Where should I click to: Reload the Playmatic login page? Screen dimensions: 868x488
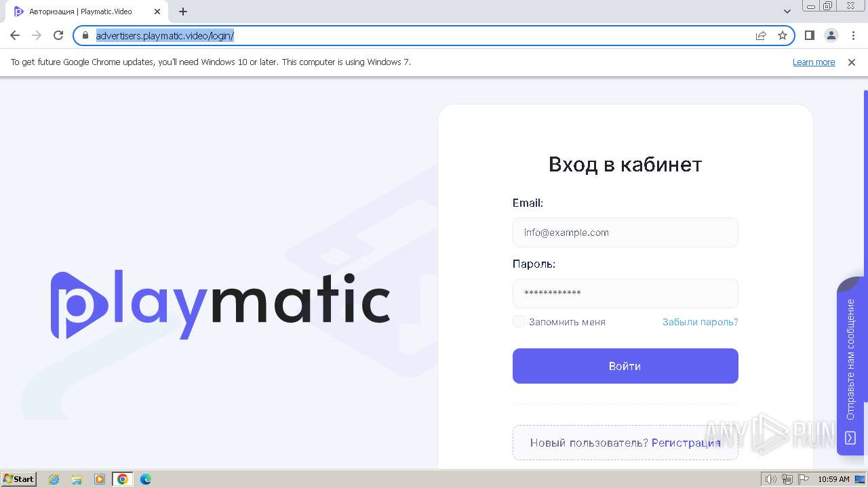(58, 35)
